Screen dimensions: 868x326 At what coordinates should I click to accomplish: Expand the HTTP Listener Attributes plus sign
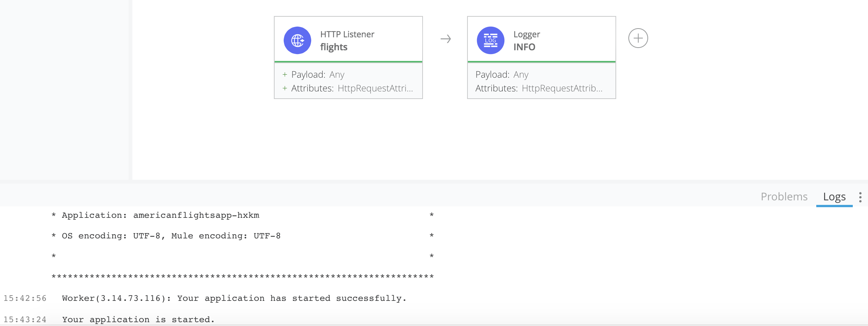(285, 88)
